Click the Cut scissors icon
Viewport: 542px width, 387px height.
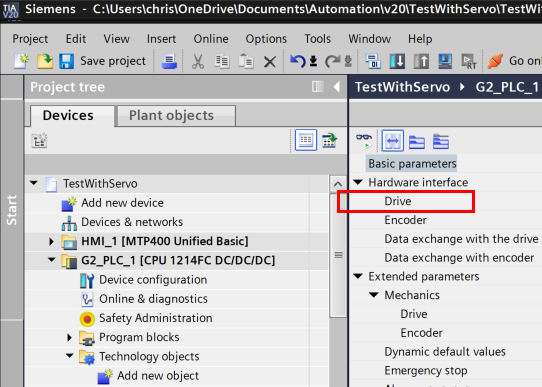point(198,62)
